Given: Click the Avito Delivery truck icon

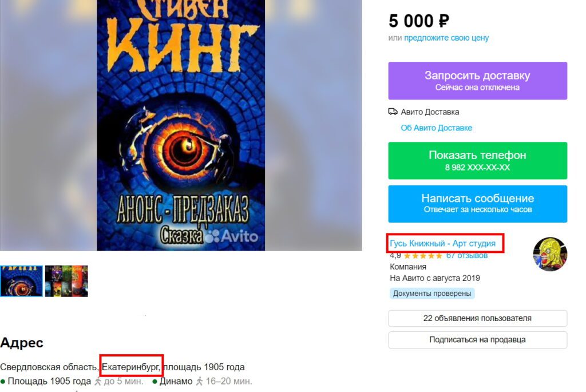Looking at the screenshot, I should click(393, 112).
